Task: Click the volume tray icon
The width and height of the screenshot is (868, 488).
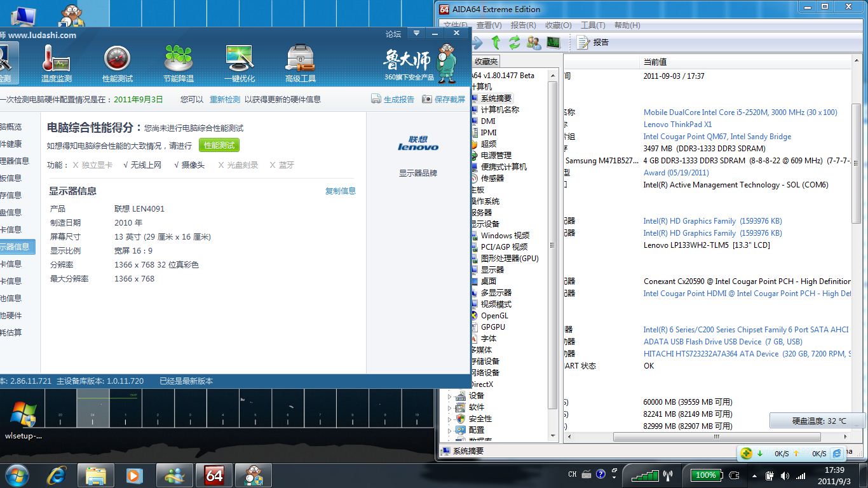Action: [x=785, y=475]
